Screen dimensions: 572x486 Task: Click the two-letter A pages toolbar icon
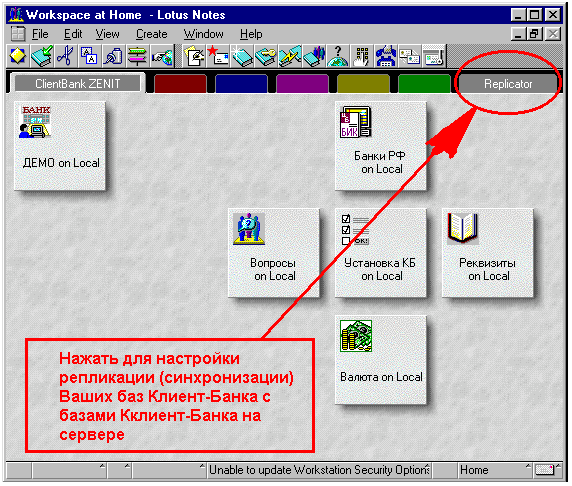pos(89,57)
